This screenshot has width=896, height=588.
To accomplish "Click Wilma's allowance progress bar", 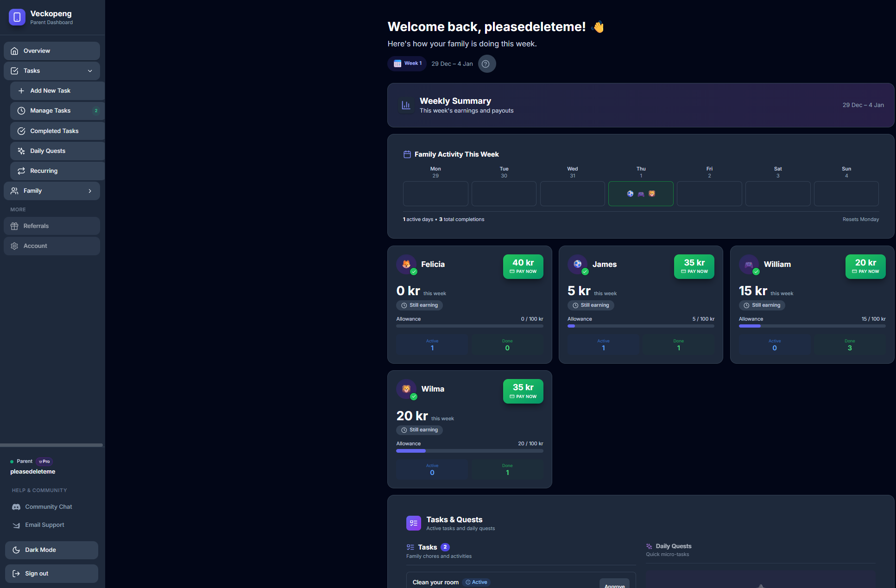I will pos(469,451).
